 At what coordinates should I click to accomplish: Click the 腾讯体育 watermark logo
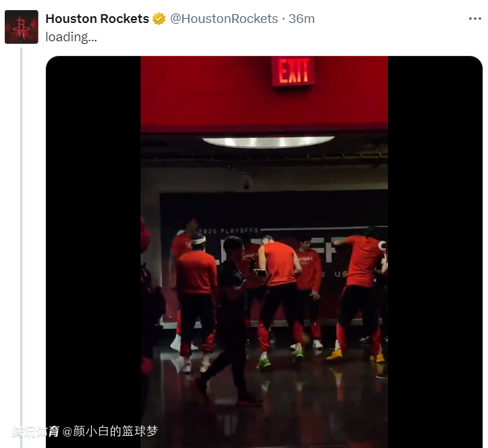pyautogui.click(x=35, y=432)
